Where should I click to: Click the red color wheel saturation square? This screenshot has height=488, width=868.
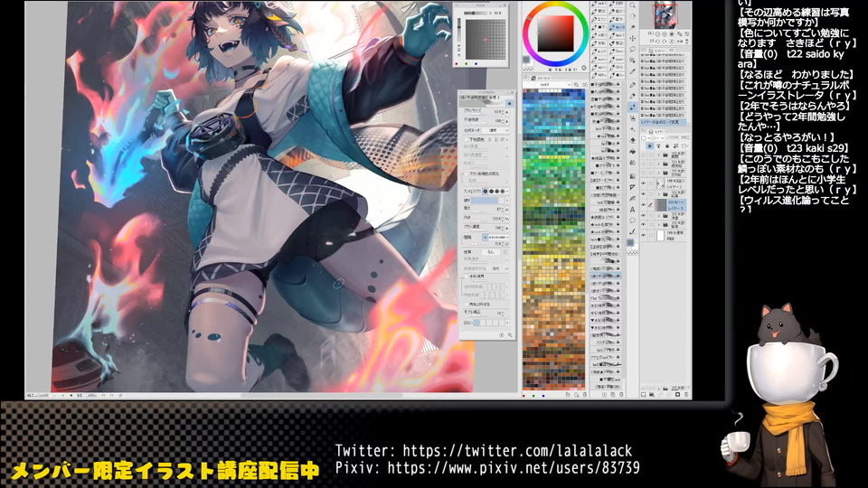click(x=555, y=33)
